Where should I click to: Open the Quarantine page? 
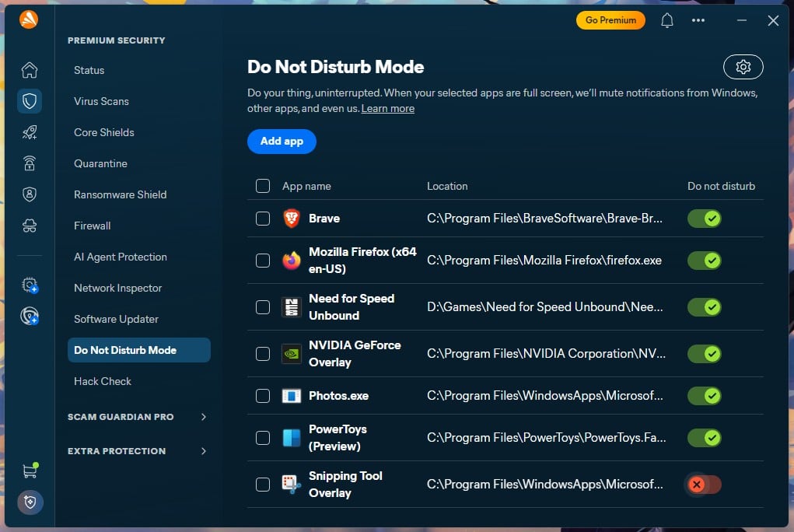[100, 163]
